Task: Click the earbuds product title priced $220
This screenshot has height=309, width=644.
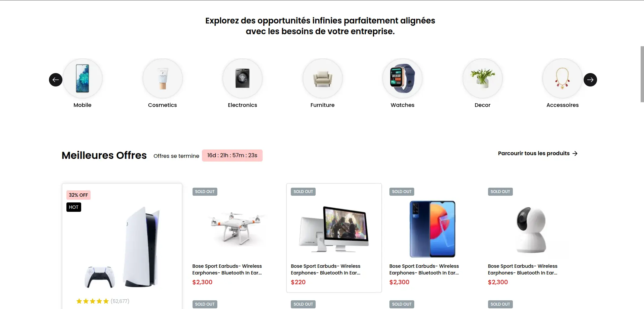Action: coord(325,269)
